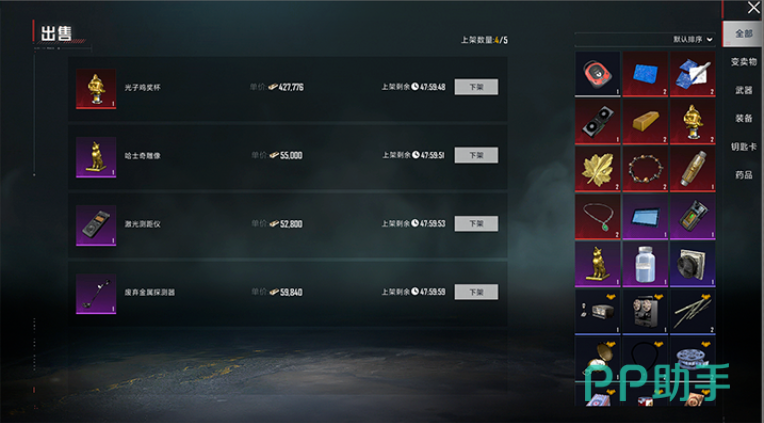Select the red headset case item
Viewport: 764px width, 423px height.
[597, 74]
